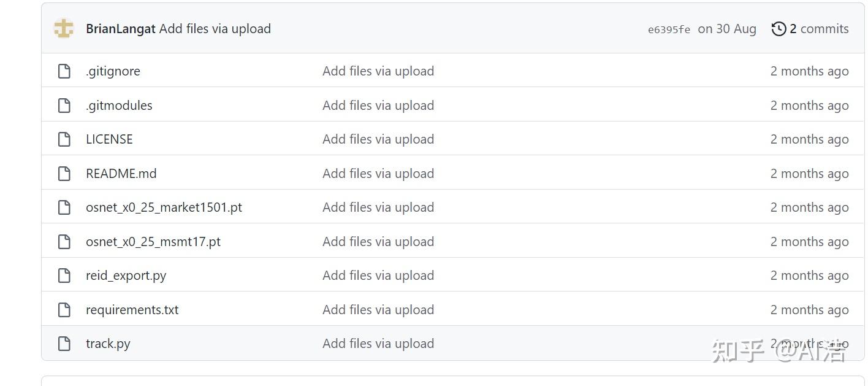Open the BrianLangat user profile link
This screenshot has height=386, width=868.
(x=121, y=29)
